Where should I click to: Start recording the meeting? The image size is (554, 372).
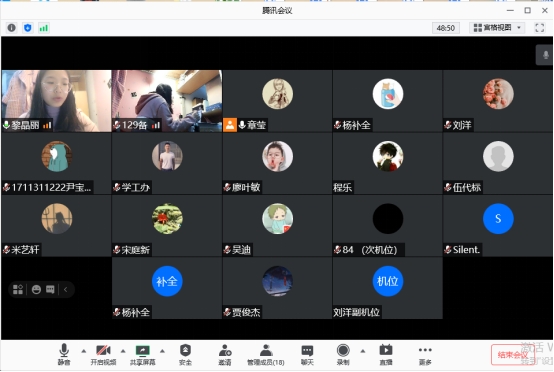pyautogui.click(x=343, y=355)
